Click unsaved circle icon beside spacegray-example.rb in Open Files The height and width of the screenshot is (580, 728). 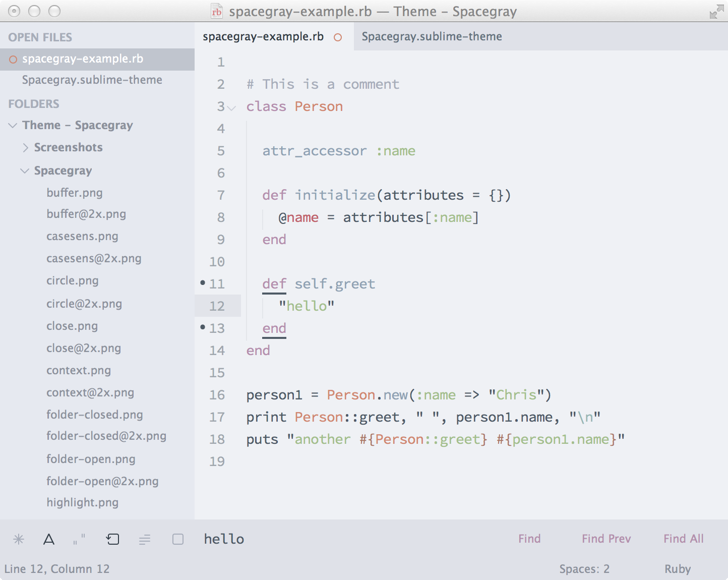13,60
